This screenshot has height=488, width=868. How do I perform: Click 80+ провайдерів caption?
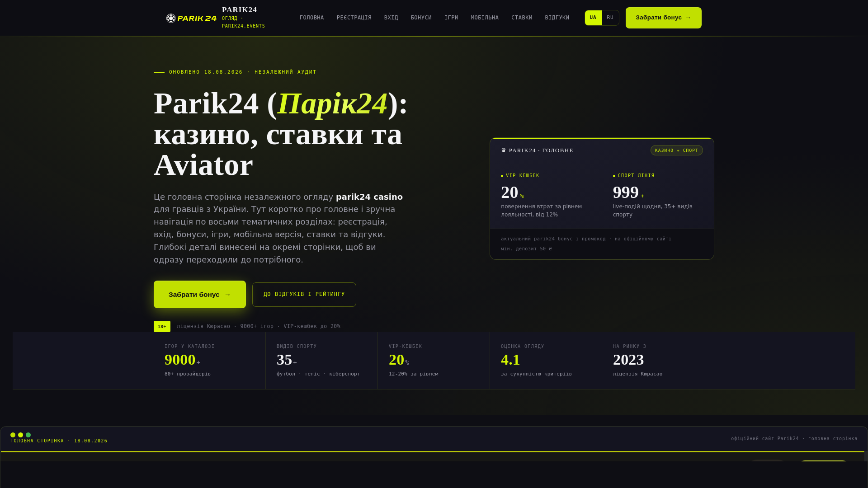pos(188,374)
